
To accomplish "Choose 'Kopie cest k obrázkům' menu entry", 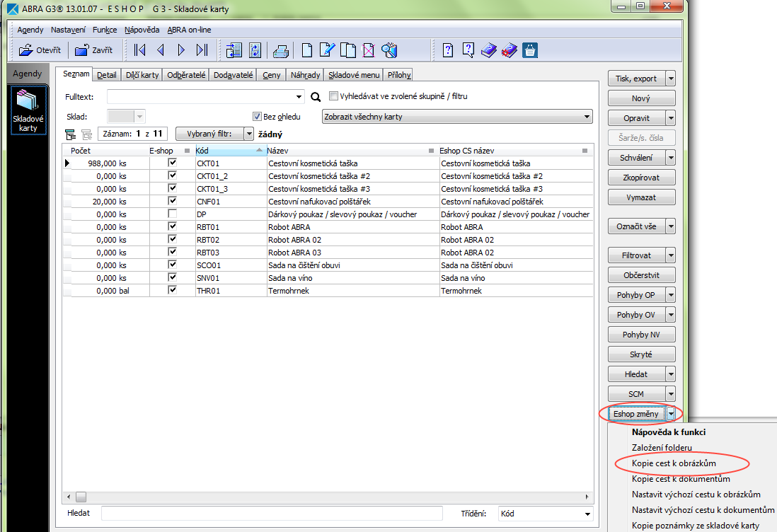I will [x=674, y=463].
